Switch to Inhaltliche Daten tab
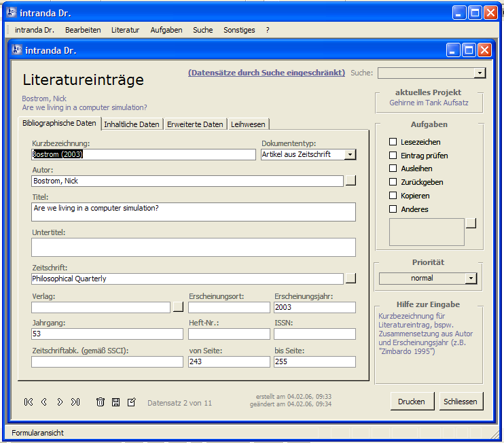This screenshot has height=443, width=504. pyautogui.click(x=132, y=124)
